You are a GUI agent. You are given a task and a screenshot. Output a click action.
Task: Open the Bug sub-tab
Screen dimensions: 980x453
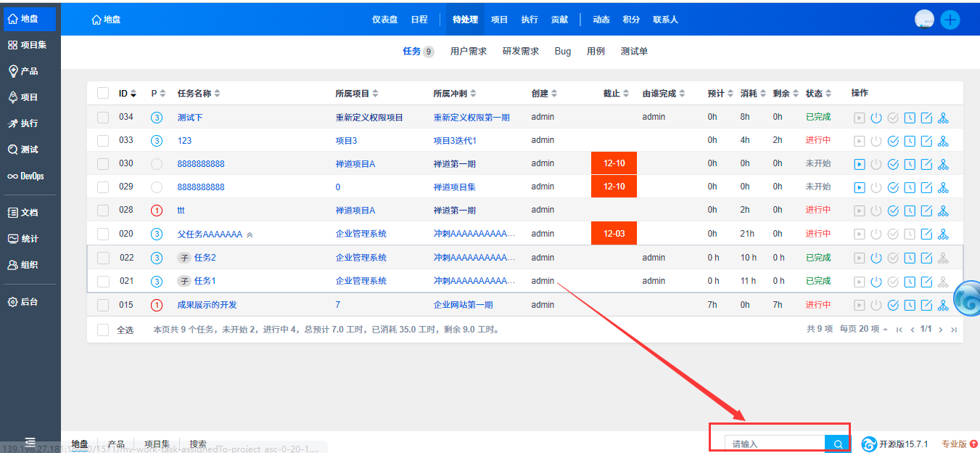point(562,52)
